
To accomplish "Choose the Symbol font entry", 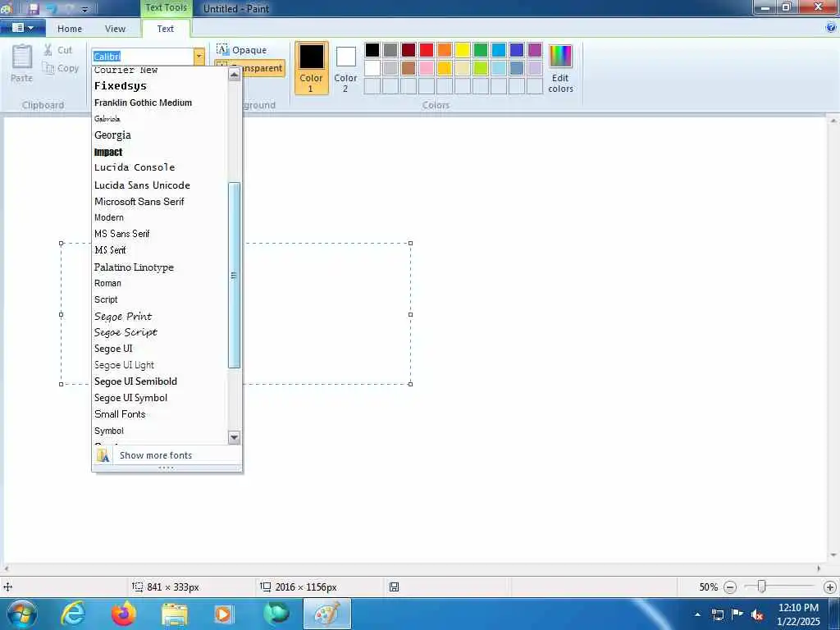I will tap(160, 431).
